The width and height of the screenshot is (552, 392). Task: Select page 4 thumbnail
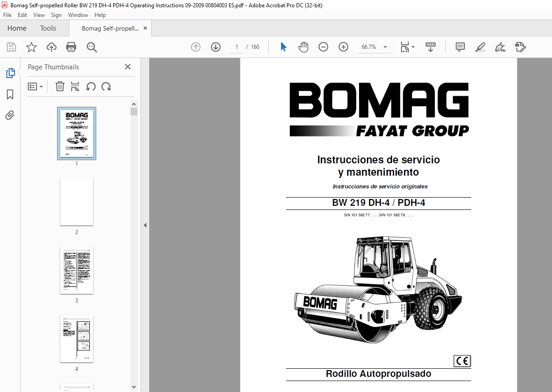77,339
